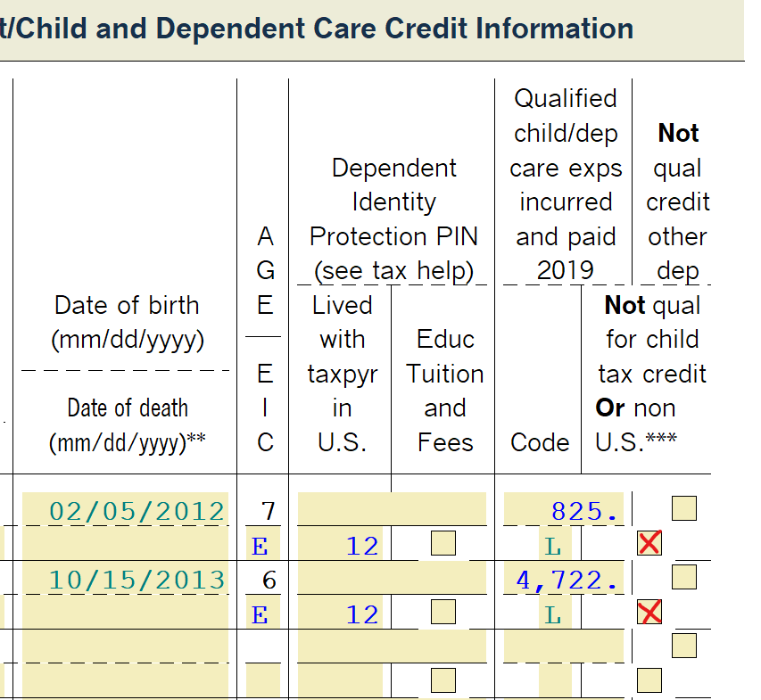Uncheck red X for first dependent's child tax credit
Screen dimensions: 761x700
(x=649, y=542)
